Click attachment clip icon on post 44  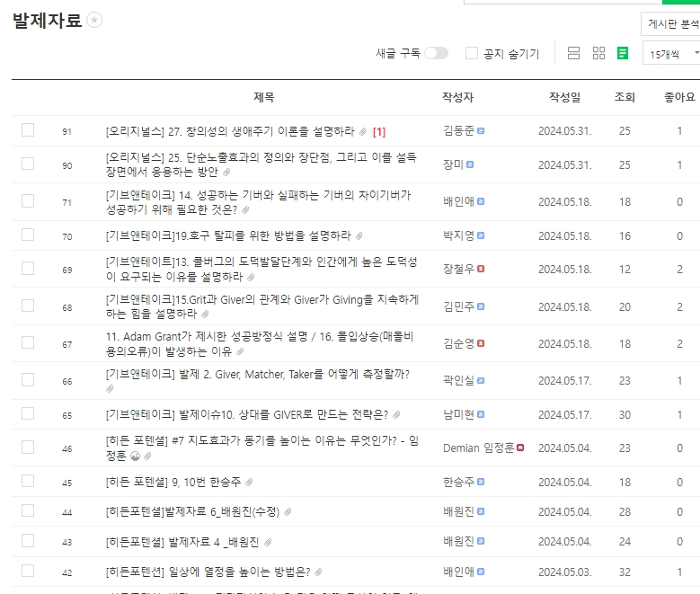288,512
